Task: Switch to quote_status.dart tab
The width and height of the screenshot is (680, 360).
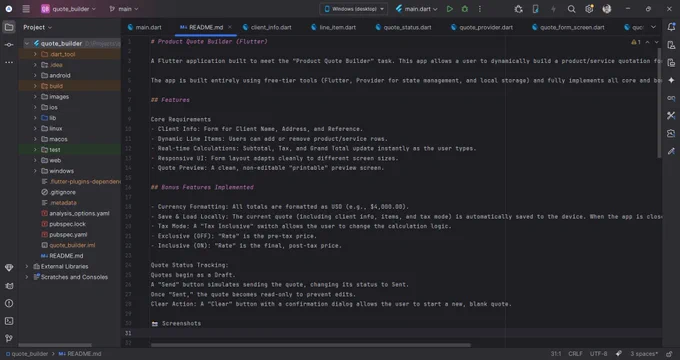Action: [403, 27]
